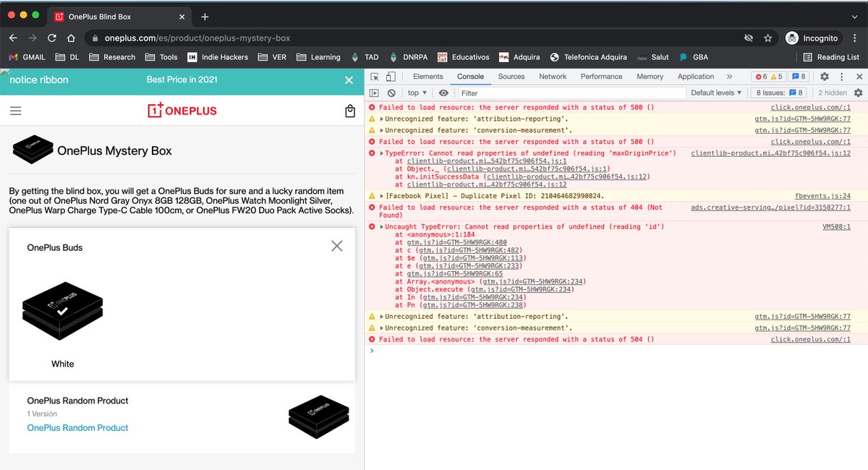Go back to the previous page
868x470 pixels.
13,38
